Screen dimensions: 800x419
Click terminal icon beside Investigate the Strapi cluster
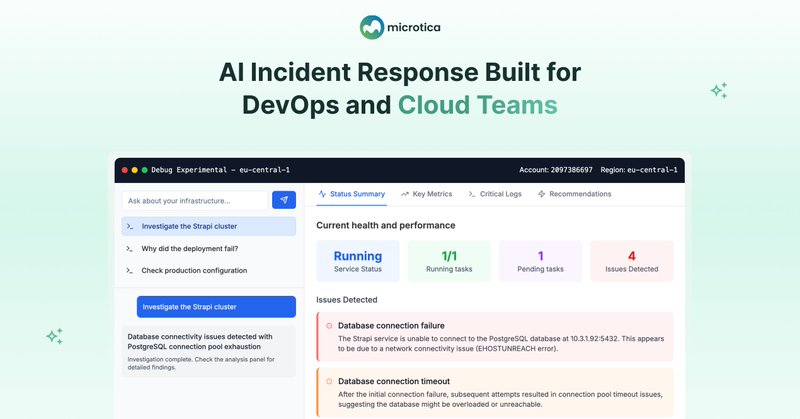pyautogui.click(x=130, y=226)
